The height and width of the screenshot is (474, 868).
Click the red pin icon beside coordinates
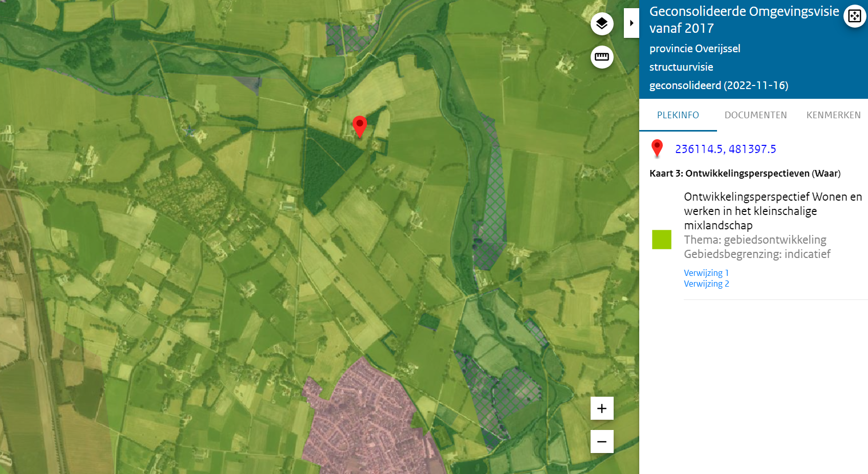click(x=657, y=148)
